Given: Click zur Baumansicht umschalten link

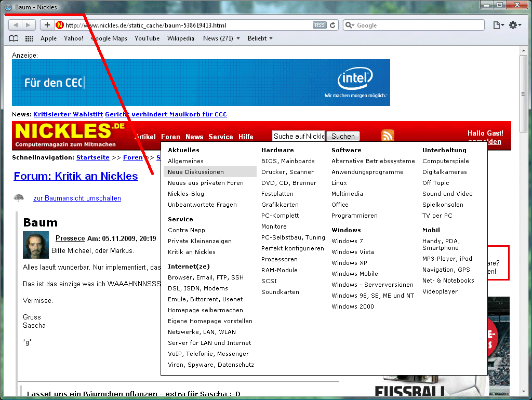Looking at the screenshot, I should [x=77, y=198].
